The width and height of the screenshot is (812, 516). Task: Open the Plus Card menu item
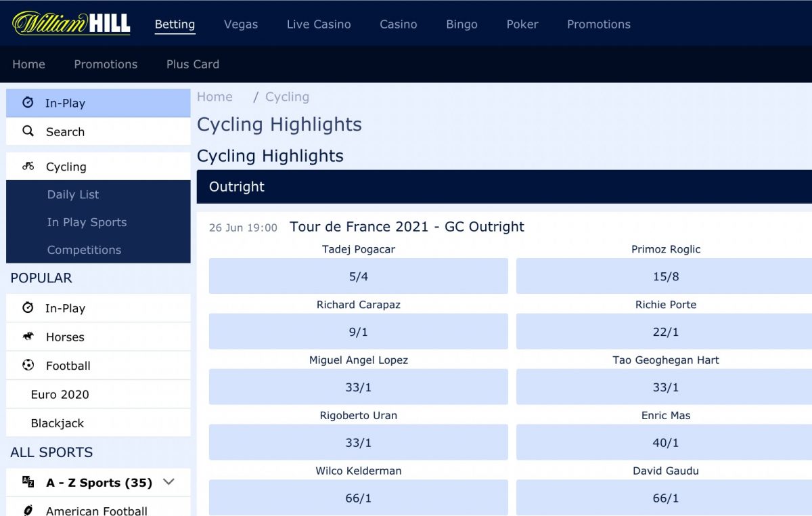pyautogui.click(x=193, y=64)
